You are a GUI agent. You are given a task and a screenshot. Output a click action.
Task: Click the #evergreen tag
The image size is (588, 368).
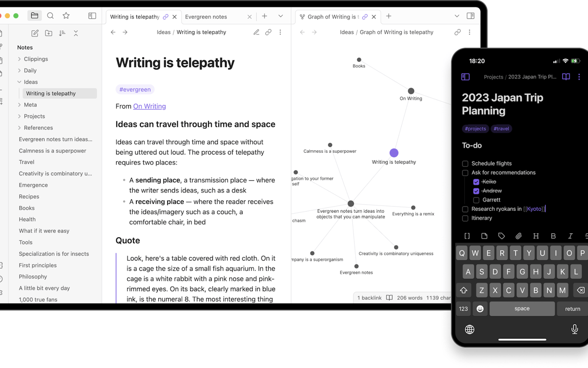pos(135,90)
